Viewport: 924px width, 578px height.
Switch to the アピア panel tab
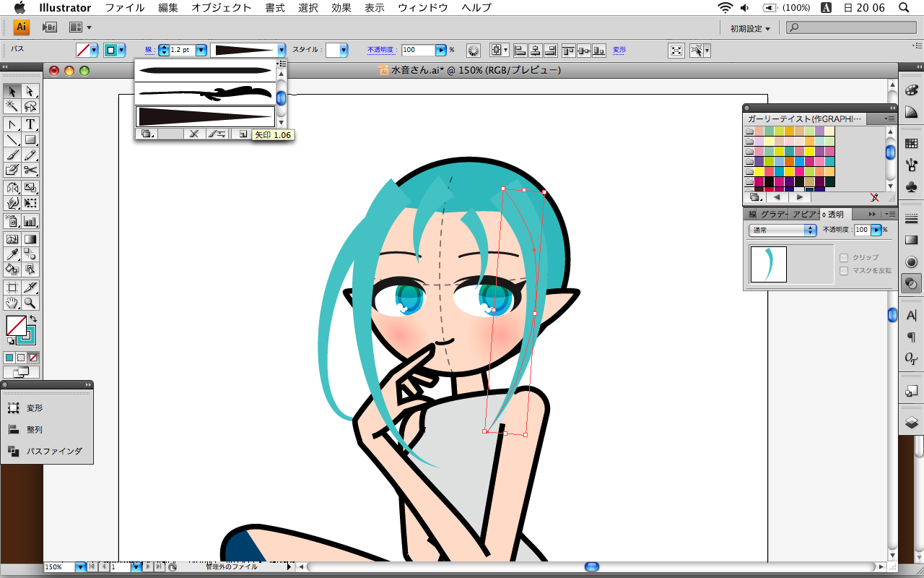click(803, 215)
